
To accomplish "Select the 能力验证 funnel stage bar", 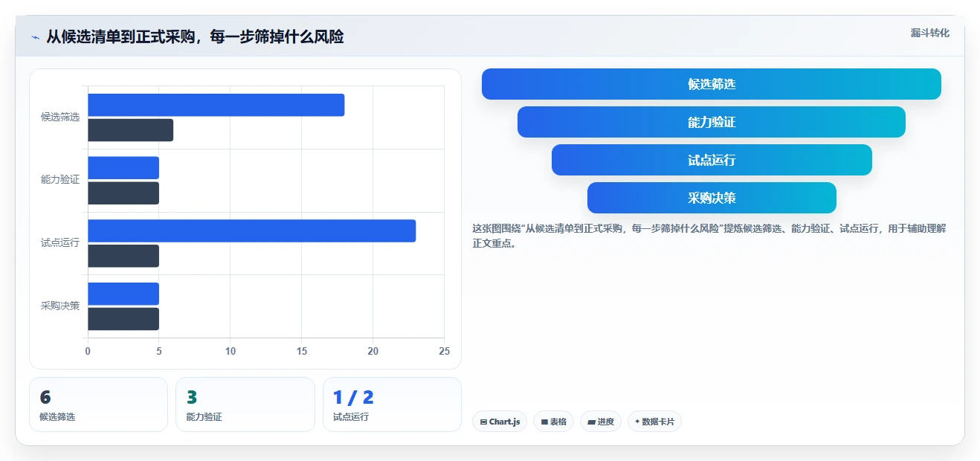I will tap(712, 122).
